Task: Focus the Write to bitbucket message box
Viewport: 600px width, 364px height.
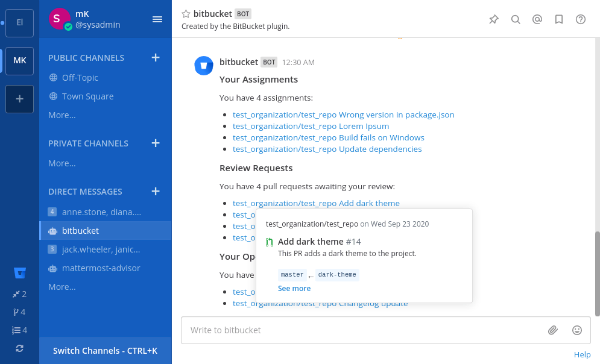Action: [x=364, y=330]
